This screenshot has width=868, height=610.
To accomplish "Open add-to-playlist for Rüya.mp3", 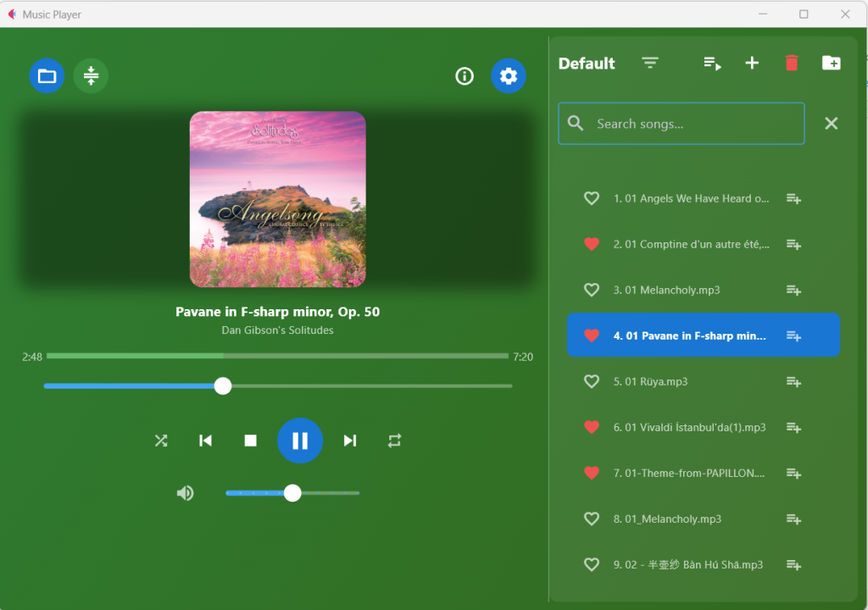I will (x=793, y=381).
